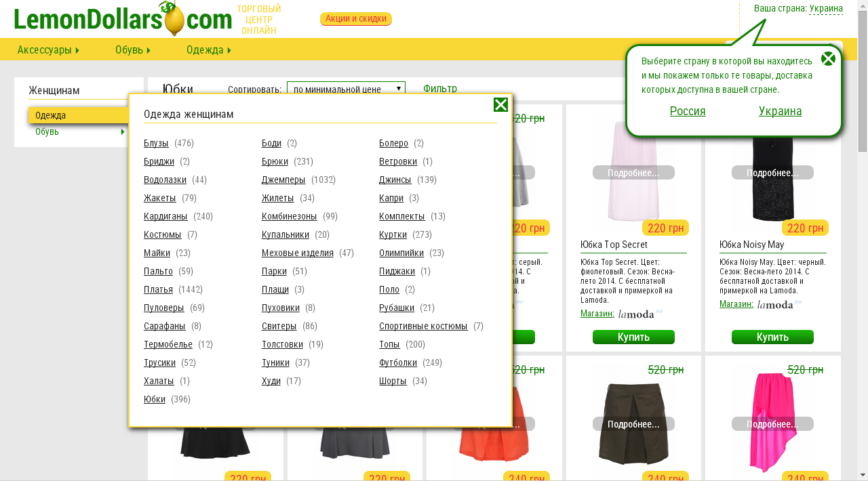Open Акции и скидки page
The height and width of the screenshot is (481, 868).
[356, 18]
